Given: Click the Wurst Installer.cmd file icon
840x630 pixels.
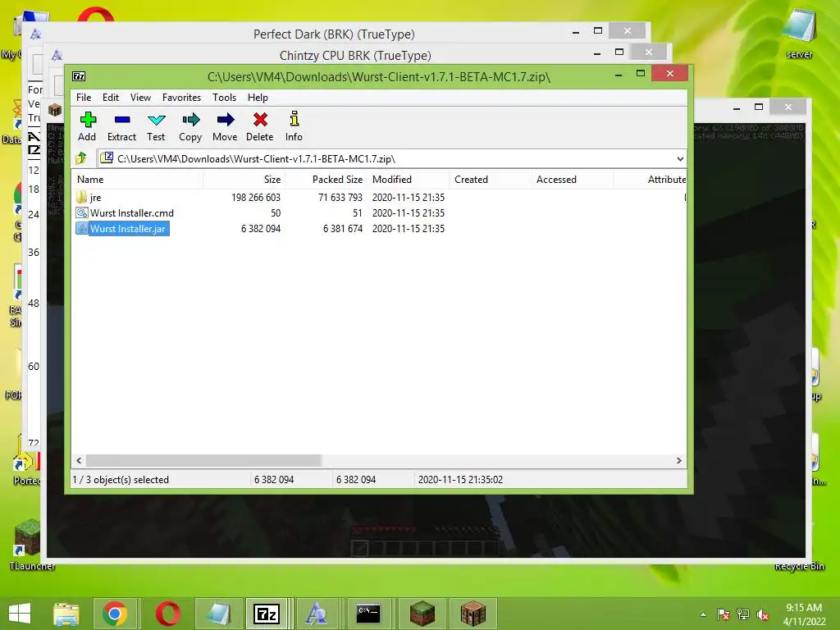Looking at the screenshot, I should tap(81, 212).
